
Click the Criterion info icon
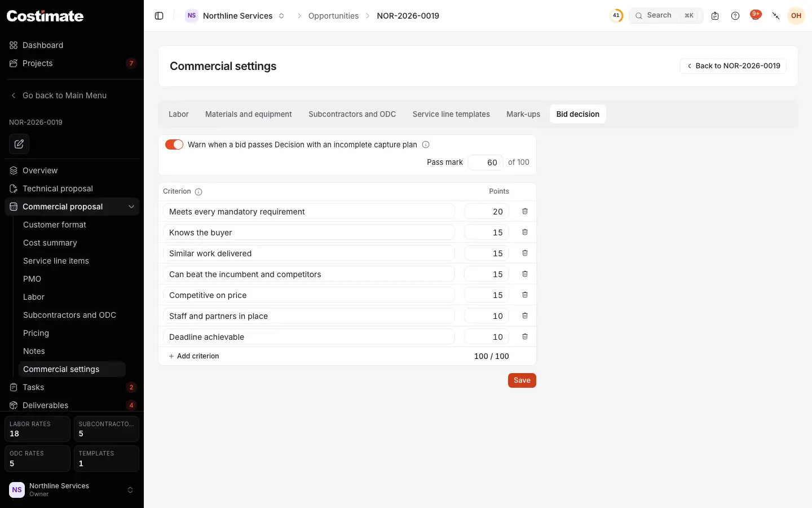[198, 192]
